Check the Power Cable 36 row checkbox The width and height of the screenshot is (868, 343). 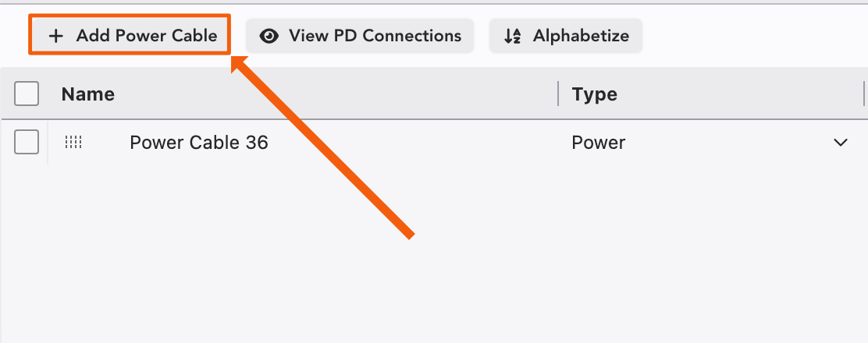[x=27, y=143]
